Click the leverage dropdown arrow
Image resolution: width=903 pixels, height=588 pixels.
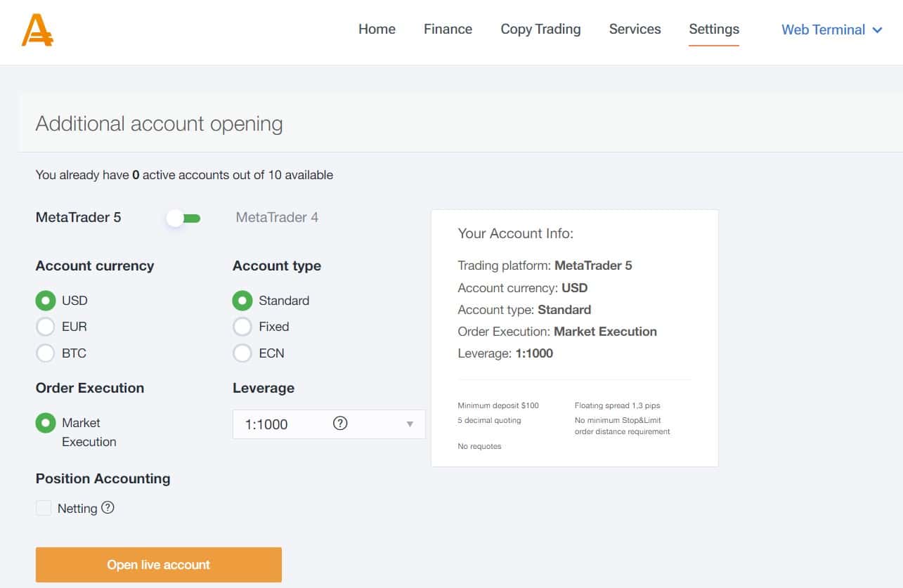pyautogui.click(x=410, y=424)
